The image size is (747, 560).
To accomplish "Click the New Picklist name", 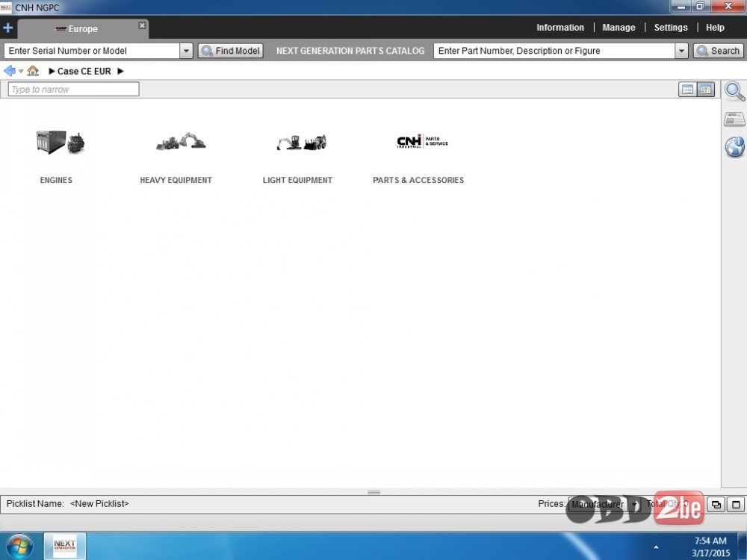I will (99, 503).
